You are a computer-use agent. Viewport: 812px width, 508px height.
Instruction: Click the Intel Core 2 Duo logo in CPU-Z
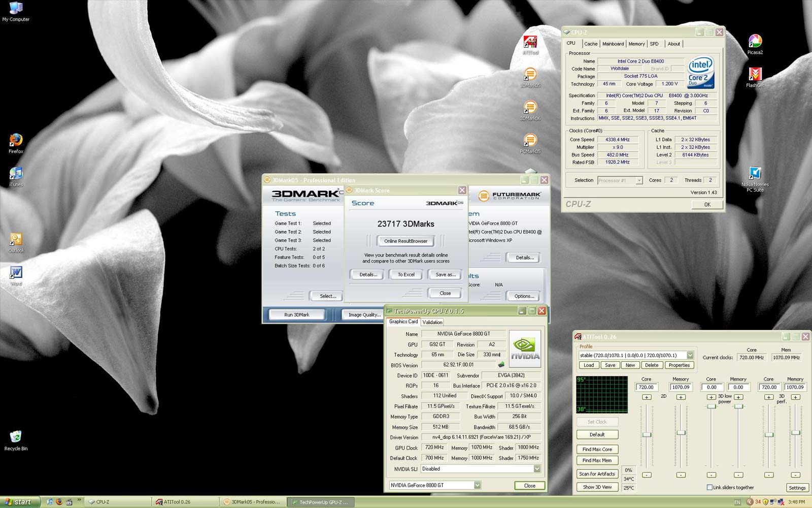tap(701, 73)
